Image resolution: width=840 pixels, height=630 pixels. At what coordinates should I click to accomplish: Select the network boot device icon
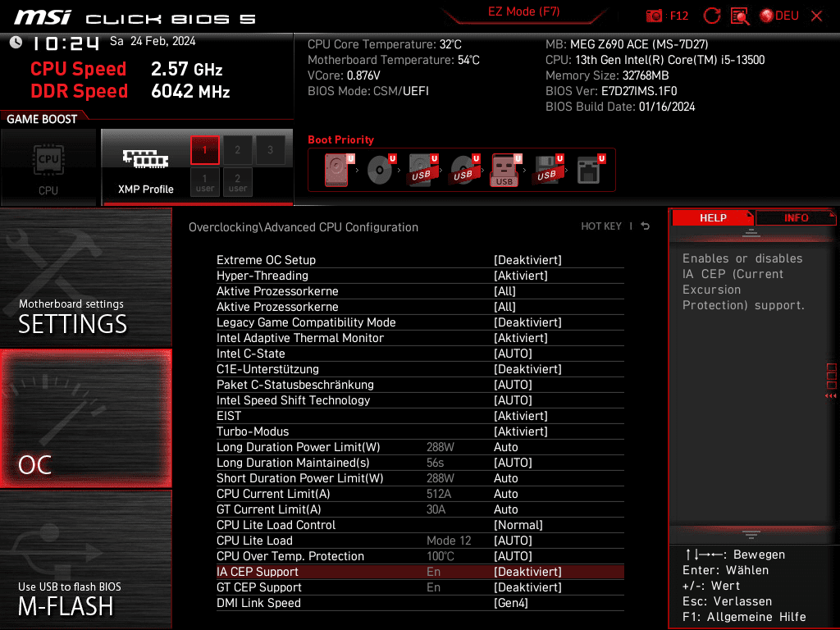[591, 170]
